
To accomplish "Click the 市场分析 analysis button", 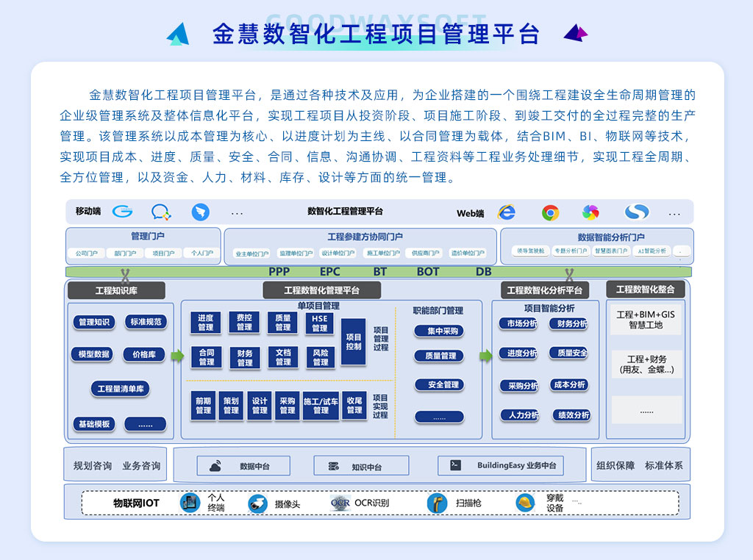I will coord(518,323).
